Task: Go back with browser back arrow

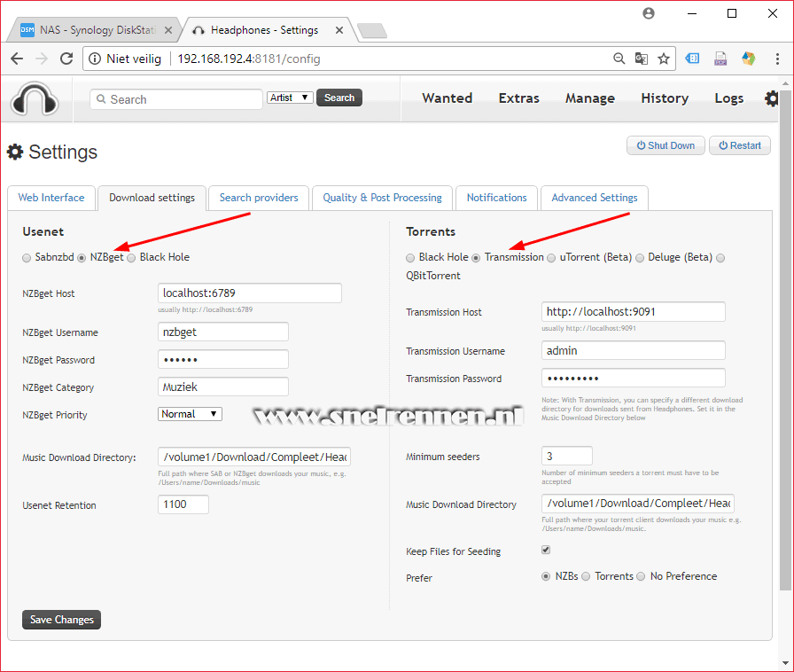Action: (17, 59)
